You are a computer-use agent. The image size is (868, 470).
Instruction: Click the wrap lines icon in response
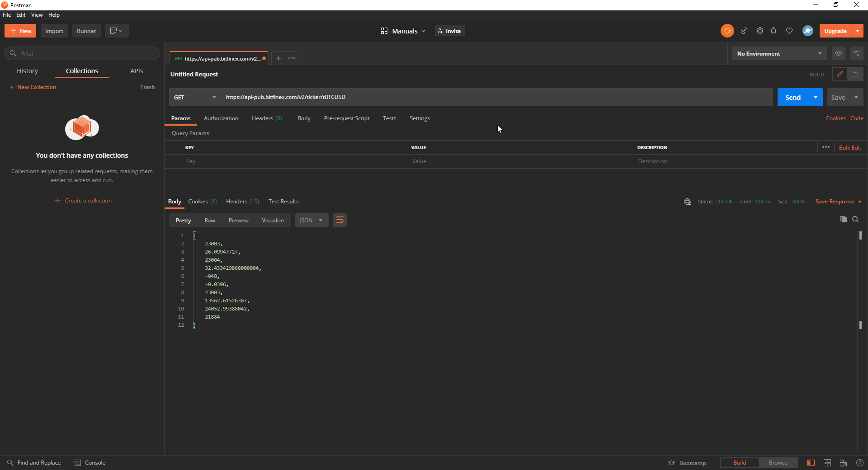[340, 220]
